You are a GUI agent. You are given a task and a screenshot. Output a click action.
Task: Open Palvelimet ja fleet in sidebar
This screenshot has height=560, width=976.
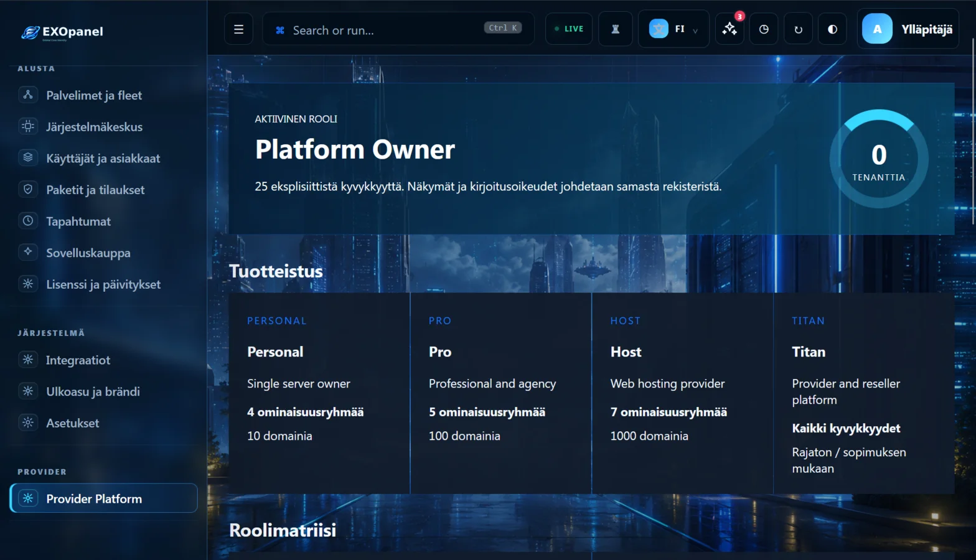pyautogui.click(x=103, y=95)
